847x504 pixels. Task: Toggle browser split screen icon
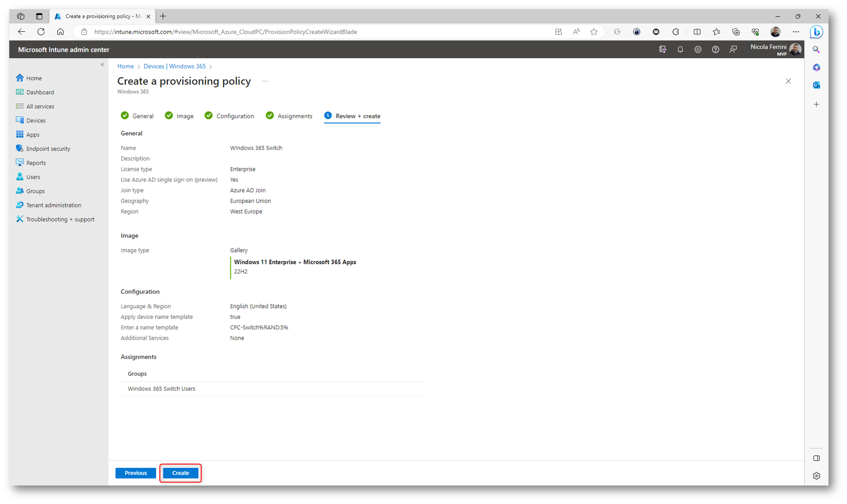point(697,32)
